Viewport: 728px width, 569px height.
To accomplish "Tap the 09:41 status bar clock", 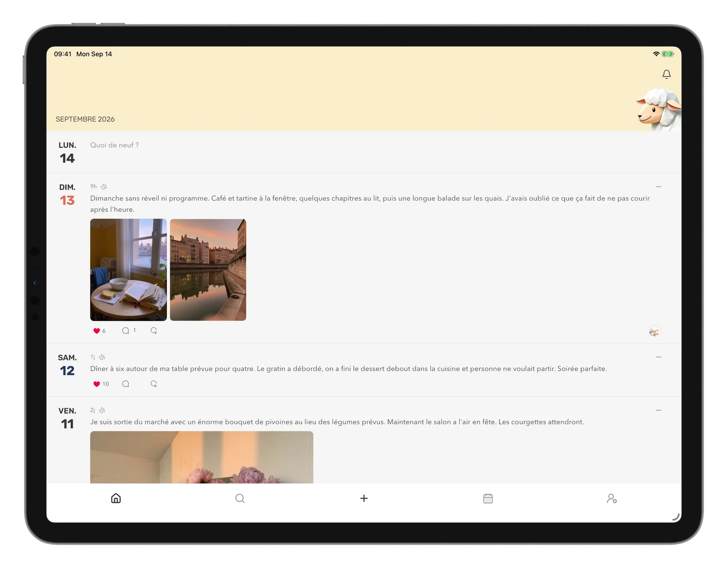I will pyautogui.click(x=63, y=54).
